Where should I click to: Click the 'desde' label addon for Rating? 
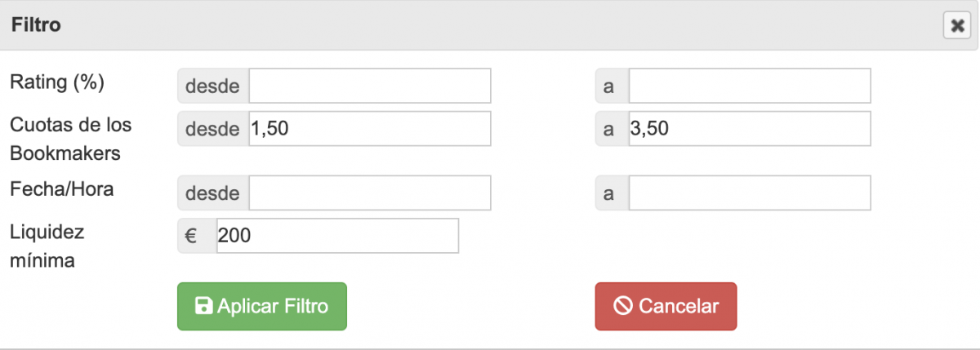(213, 86)
